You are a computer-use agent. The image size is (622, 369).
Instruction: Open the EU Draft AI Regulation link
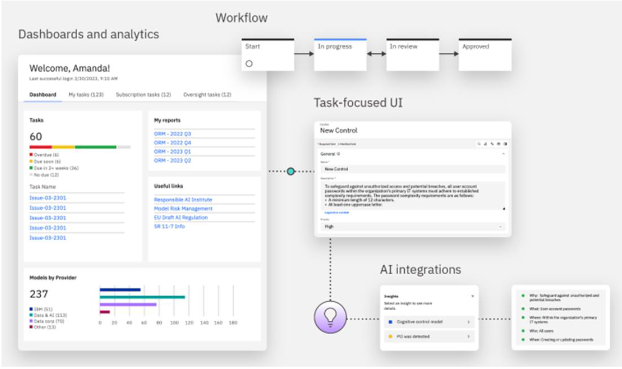tap(180, 217)
